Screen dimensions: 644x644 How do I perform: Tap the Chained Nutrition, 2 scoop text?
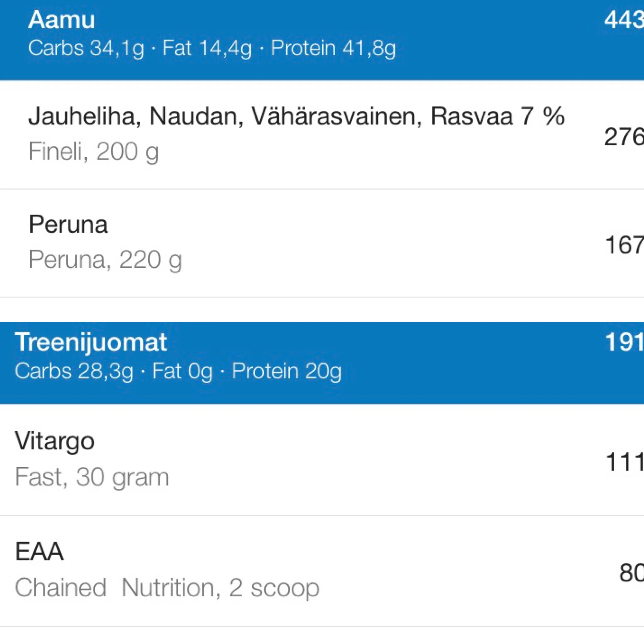click(167, 588)
